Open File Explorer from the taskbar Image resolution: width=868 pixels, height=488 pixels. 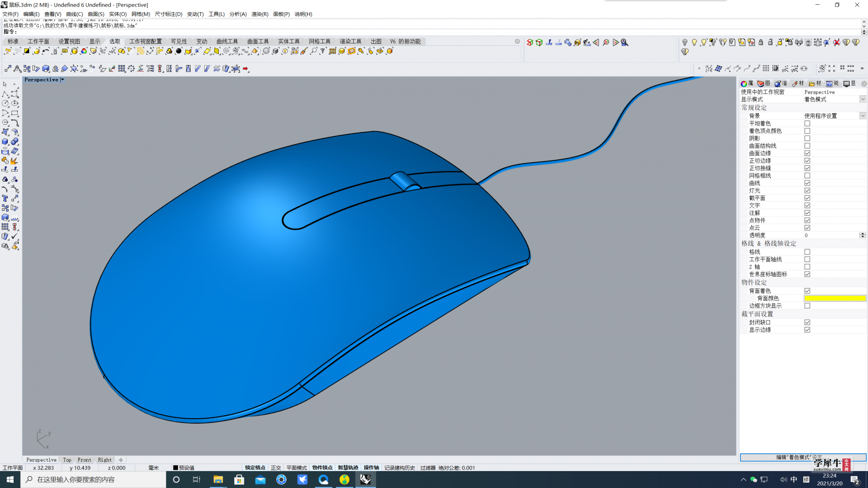pos(218,479)
